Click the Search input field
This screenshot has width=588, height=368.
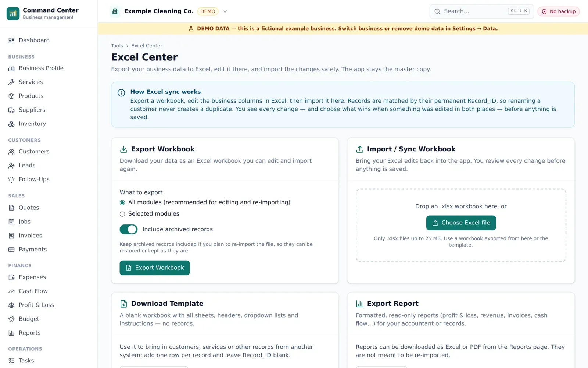click(481, 11)
